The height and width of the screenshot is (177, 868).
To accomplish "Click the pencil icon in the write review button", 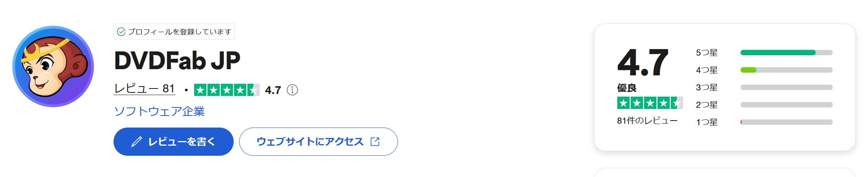I will point(136,142).
